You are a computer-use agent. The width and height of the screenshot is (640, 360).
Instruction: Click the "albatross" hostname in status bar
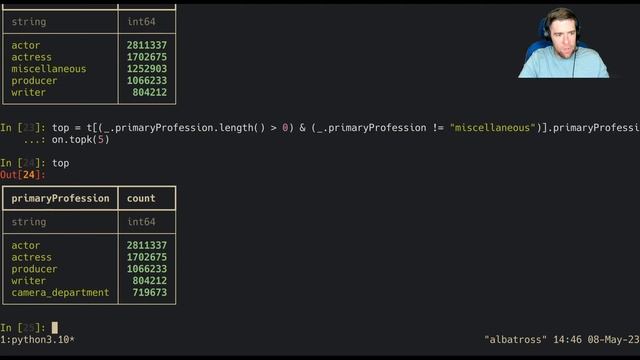tap(515, 340)
